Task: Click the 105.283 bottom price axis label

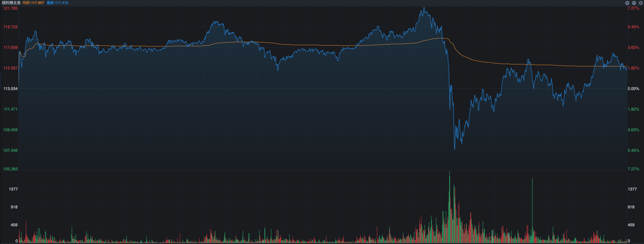Action: [10, 169]
